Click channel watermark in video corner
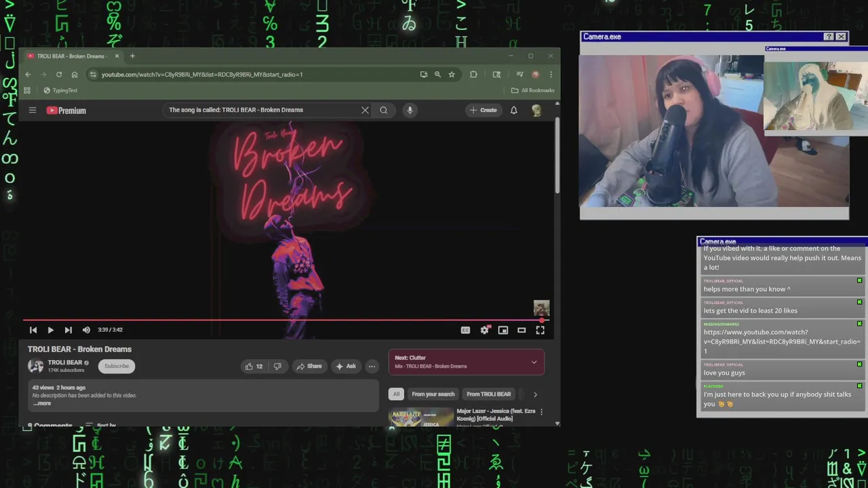This screenshot has width=868, height=488. 541,308
